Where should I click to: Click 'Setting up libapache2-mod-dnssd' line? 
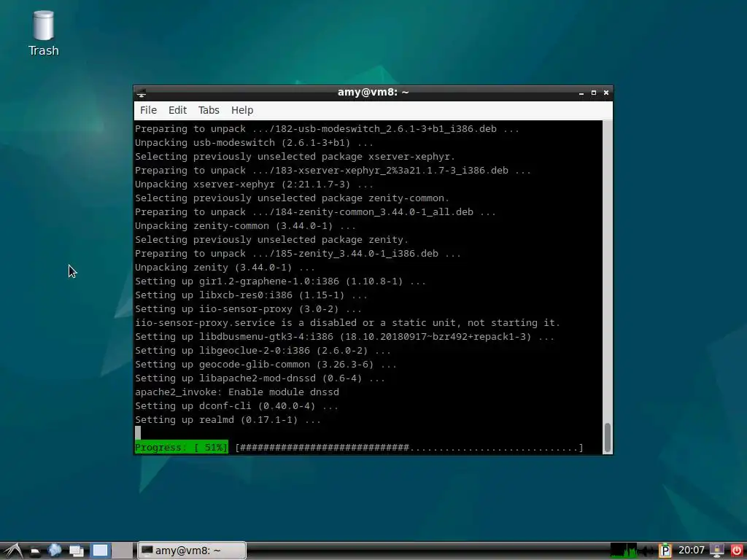[x=260, y=378]
